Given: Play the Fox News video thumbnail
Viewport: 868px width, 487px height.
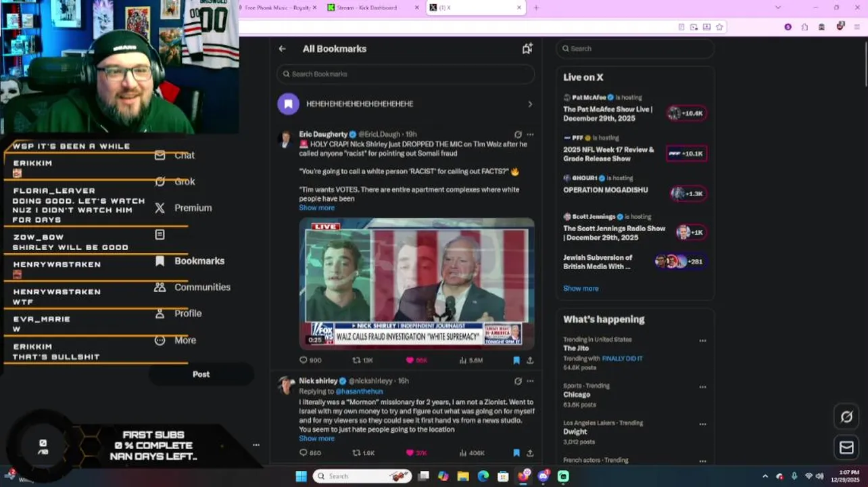Looking at the screenshot, I should pos(416,283).
